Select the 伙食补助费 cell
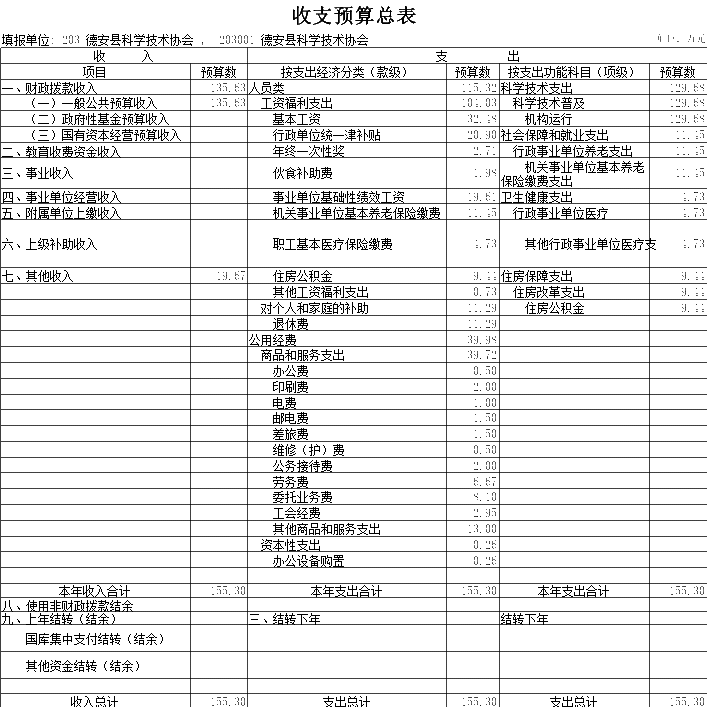The width and height of the screenshot is (707, 707). click(303, 174)
